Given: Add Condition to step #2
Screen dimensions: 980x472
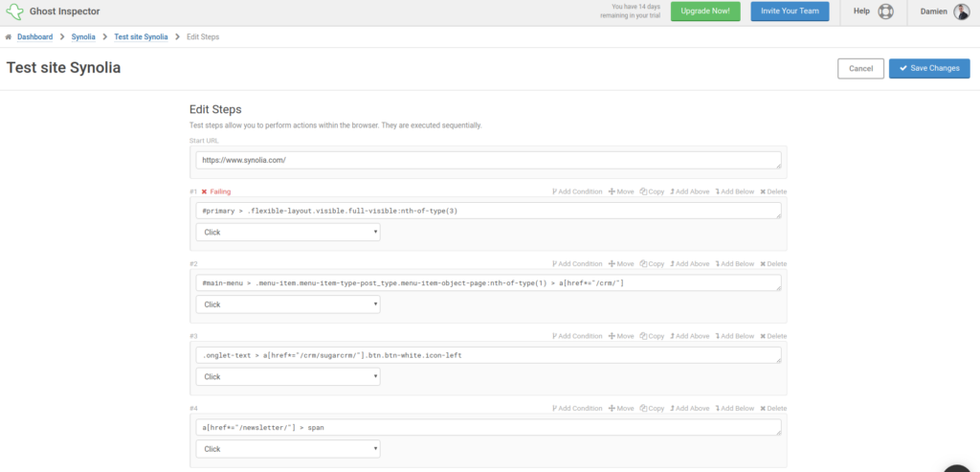Looking at the screenshot, I should pyautogui.click(x=577, y=264).
